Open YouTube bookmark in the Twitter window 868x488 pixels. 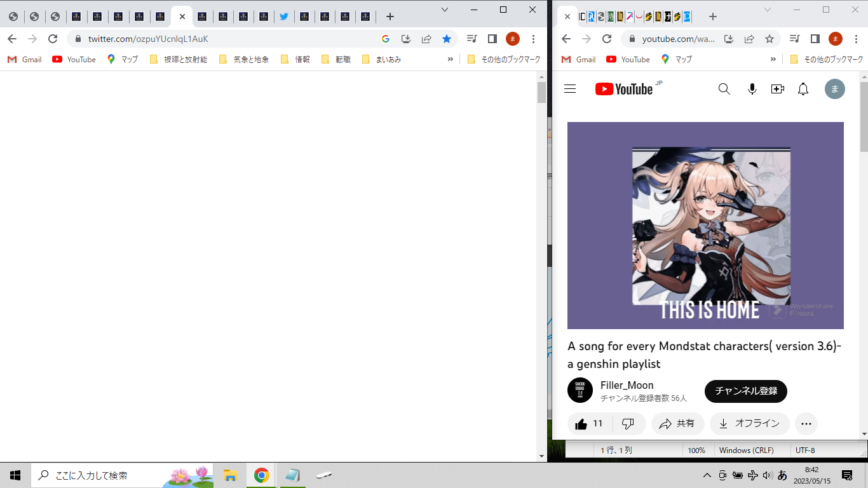tap(74, 59)
